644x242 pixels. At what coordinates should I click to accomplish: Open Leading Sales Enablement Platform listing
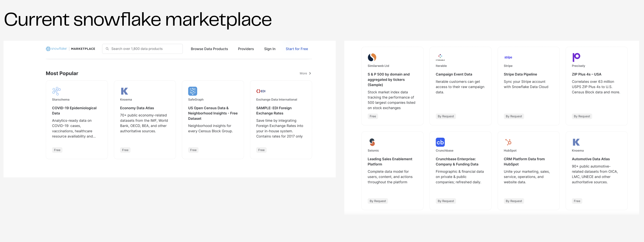click(390, 162)
